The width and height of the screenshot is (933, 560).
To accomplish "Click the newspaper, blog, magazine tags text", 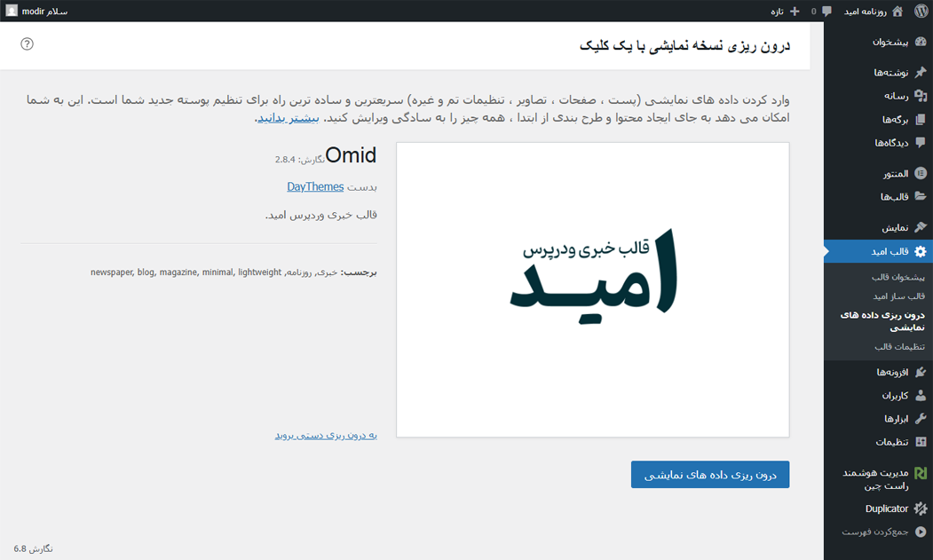I will pos(186,272).
